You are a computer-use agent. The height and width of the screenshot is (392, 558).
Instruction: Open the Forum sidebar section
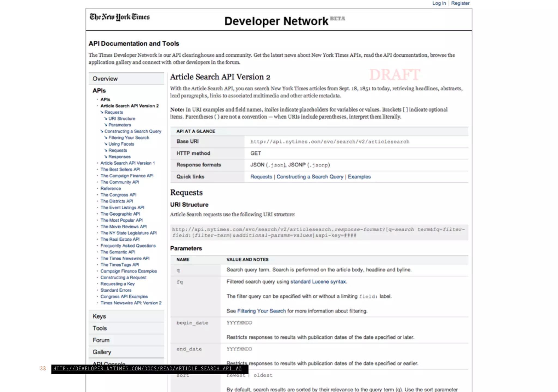coord(101,340)
